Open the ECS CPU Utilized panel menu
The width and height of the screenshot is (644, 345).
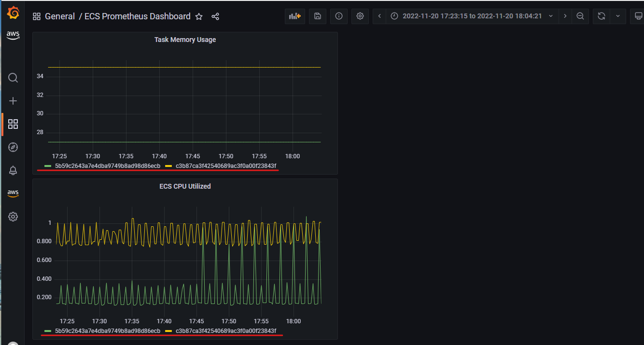pyautogui.click(x=185, y=186)
